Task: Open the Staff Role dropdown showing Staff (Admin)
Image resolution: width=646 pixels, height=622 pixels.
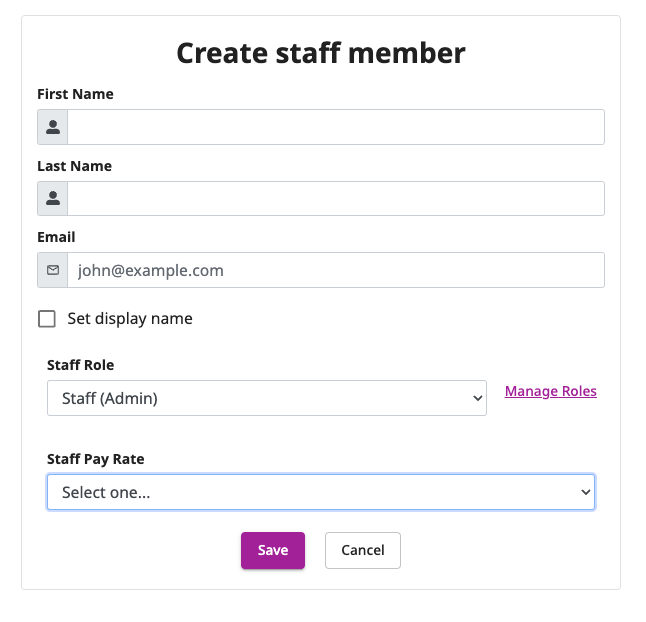Action: point(267,398)
